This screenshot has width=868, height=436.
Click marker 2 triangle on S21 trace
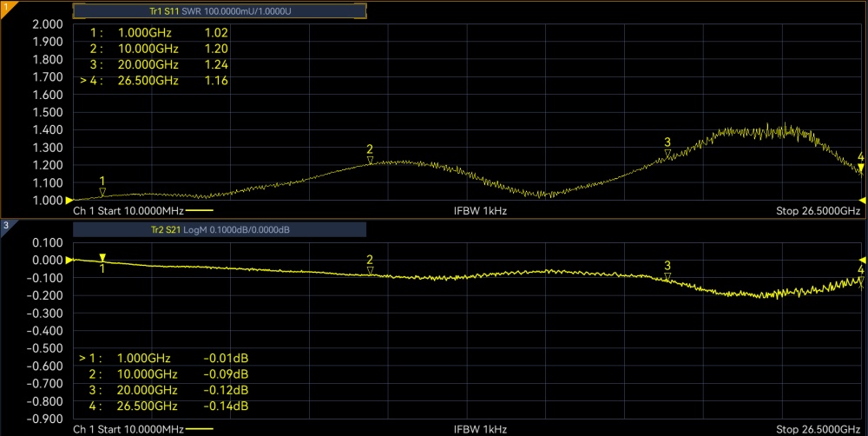coord(370,271)
